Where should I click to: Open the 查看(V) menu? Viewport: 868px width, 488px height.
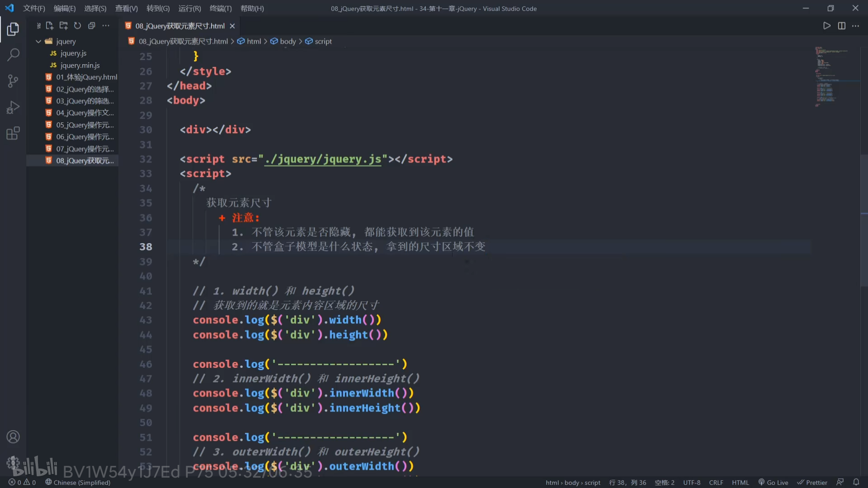tap(126, 8)
